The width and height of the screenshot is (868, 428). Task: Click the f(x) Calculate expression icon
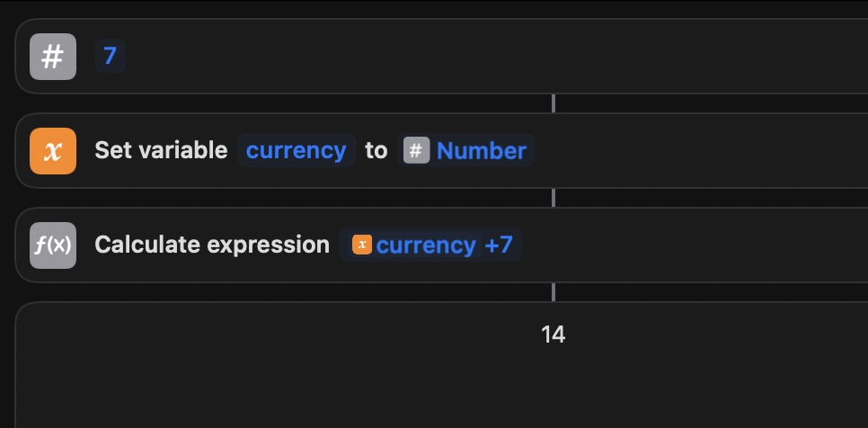point(53,245)
